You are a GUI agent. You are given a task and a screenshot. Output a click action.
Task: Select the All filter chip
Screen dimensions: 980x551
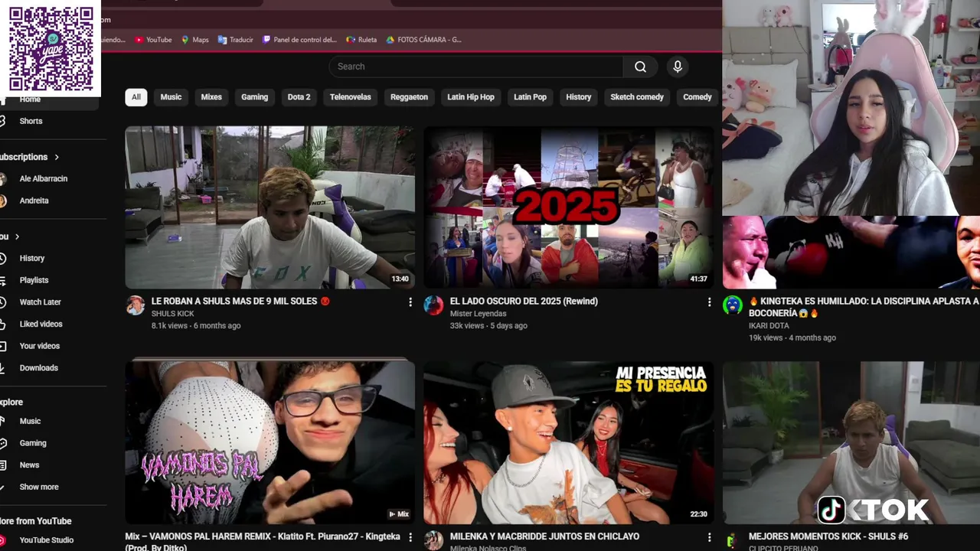[136, 97]
